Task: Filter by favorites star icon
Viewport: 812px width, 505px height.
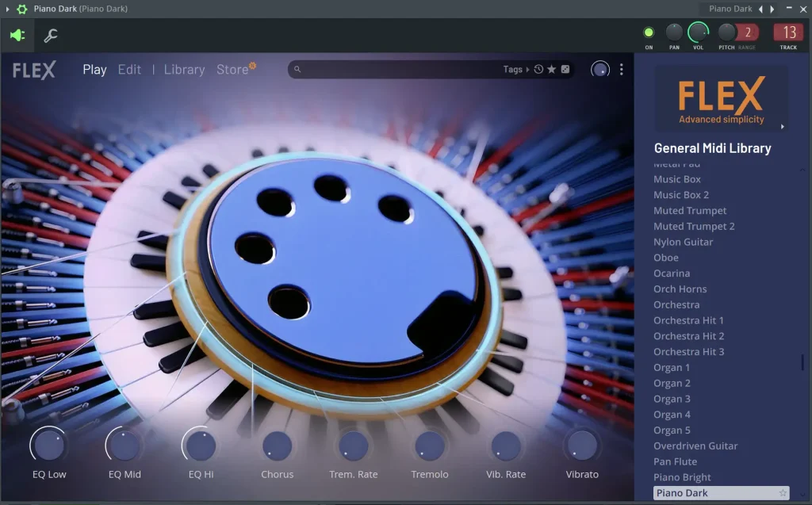Action: point(552,69)
